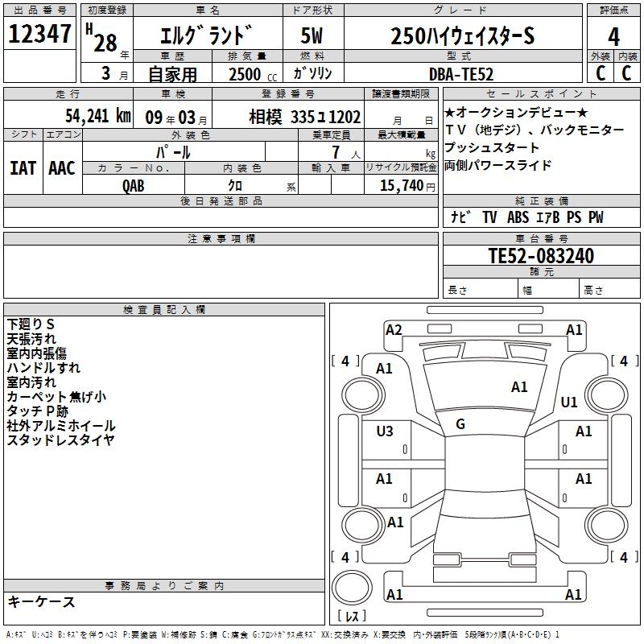Click inspector note 下廻りS
This screenshot has height=644, width=644.
31,324
